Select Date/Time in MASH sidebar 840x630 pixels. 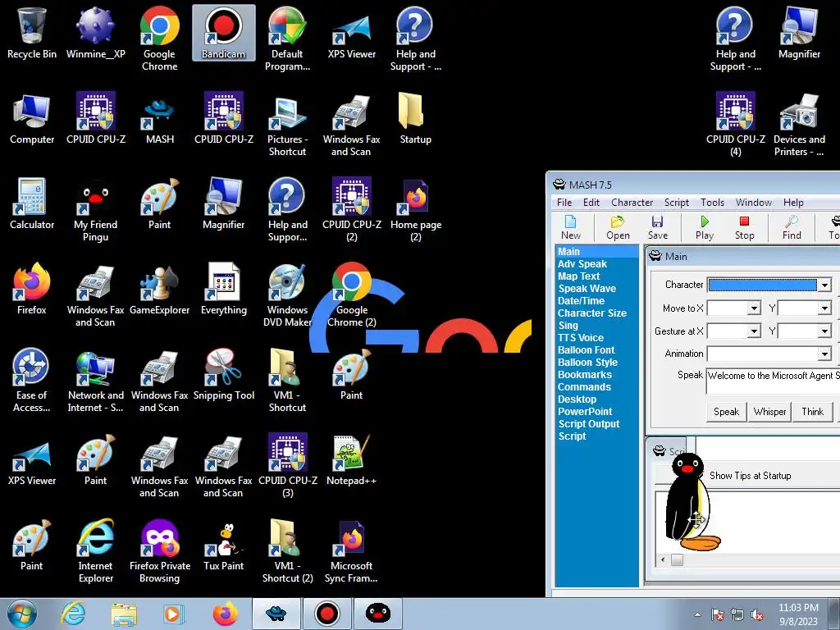pos(582,300)
